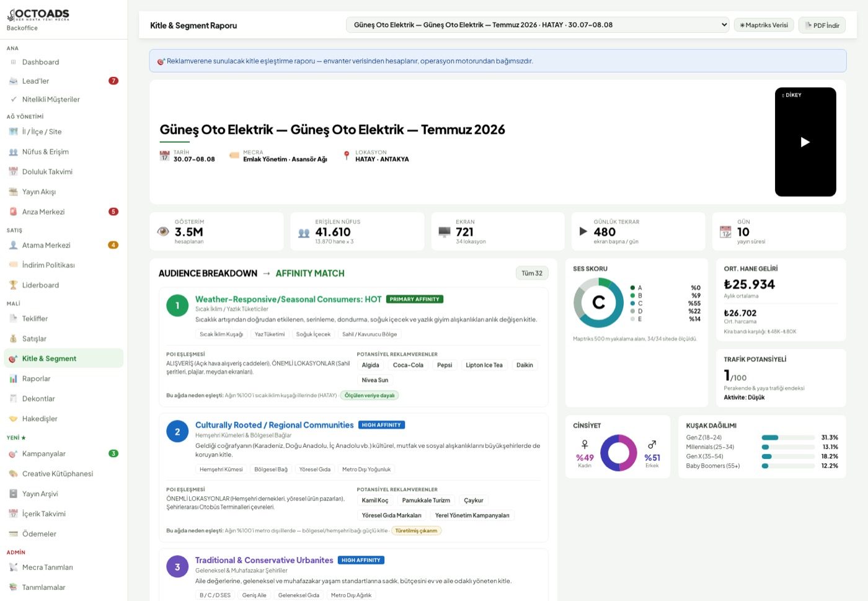Viewport: 868px width, 601px height.
Task: Click the Baby Boomers (55+) progress bar
Action: [x=788, y=466]
